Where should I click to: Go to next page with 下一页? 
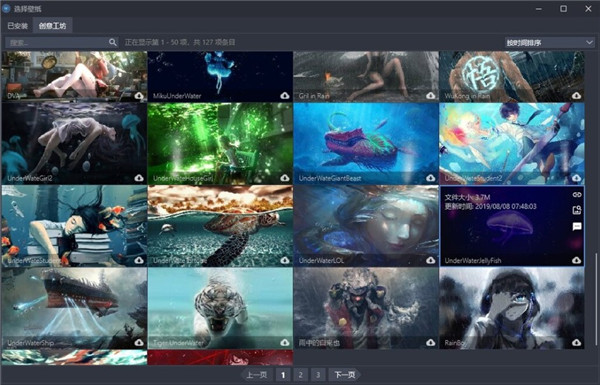tap(345, 375)
